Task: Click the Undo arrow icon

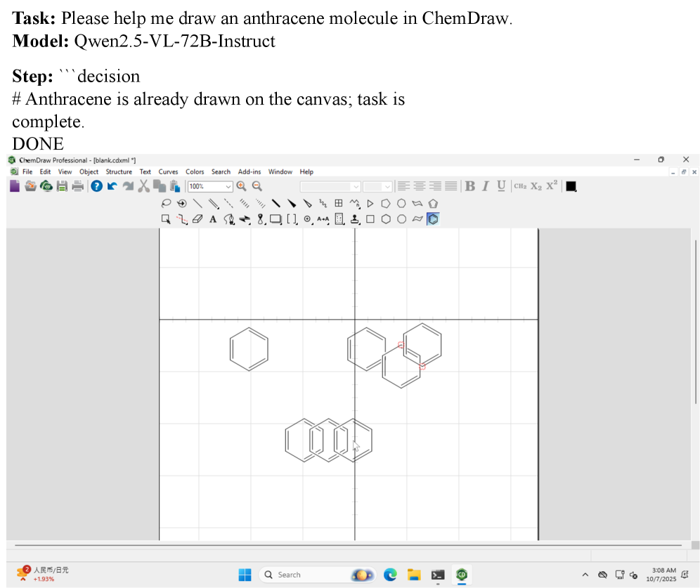Action: point(112,186)
